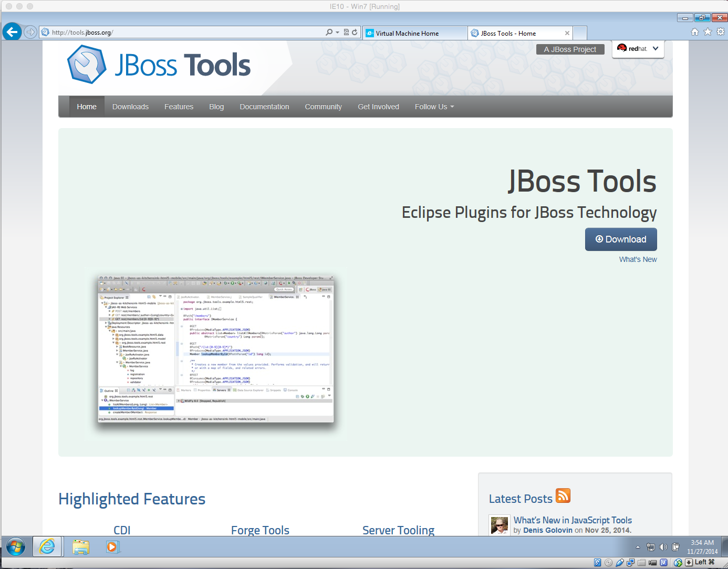Click the VirtualBox hard disk indicator
The image size is (728, 569).
[597, 563]
